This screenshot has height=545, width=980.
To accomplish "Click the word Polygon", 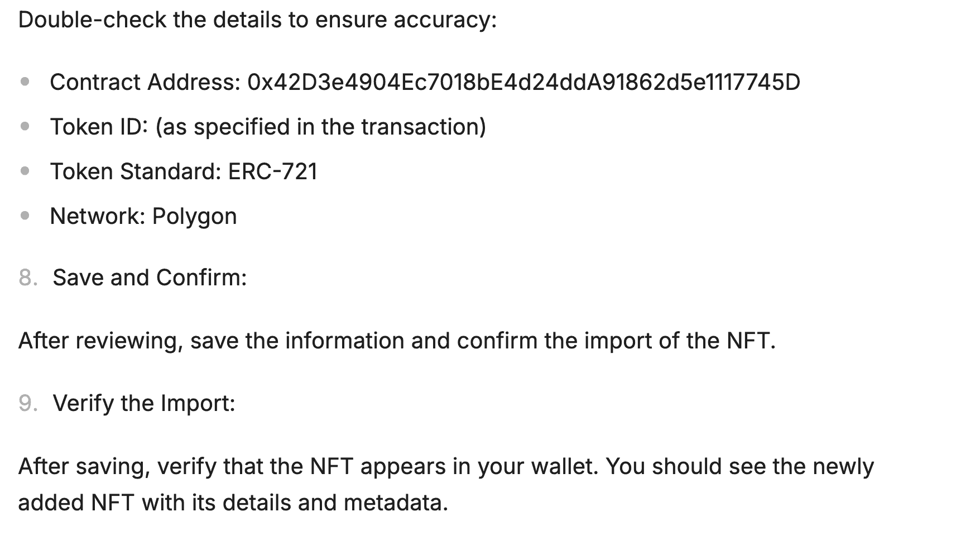I will (195, 217).
